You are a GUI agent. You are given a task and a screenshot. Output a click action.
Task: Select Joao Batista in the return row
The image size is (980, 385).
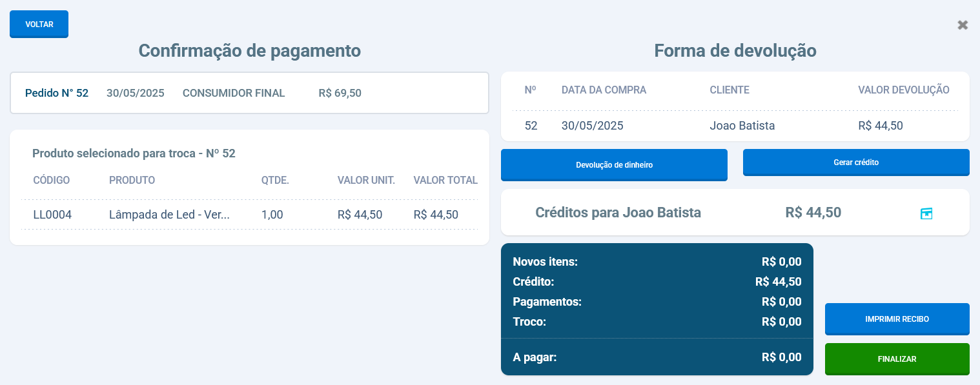coord(742,126)
